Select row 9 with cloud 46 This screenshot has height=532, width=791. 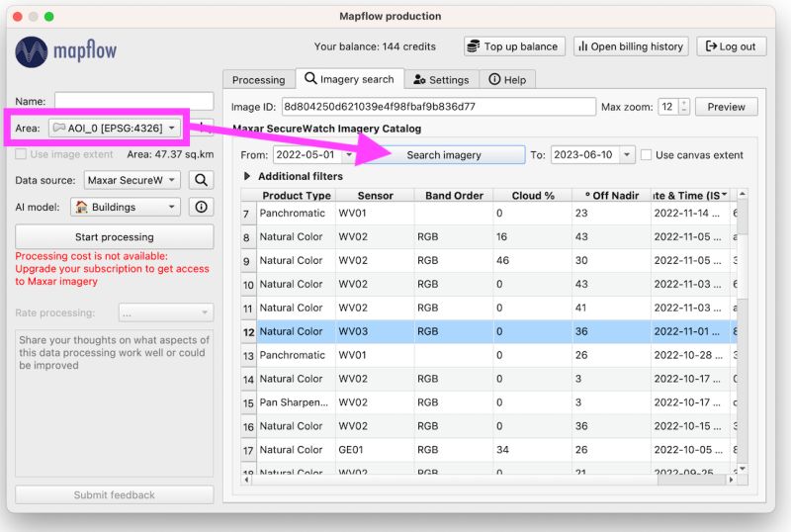pos(488,260)
